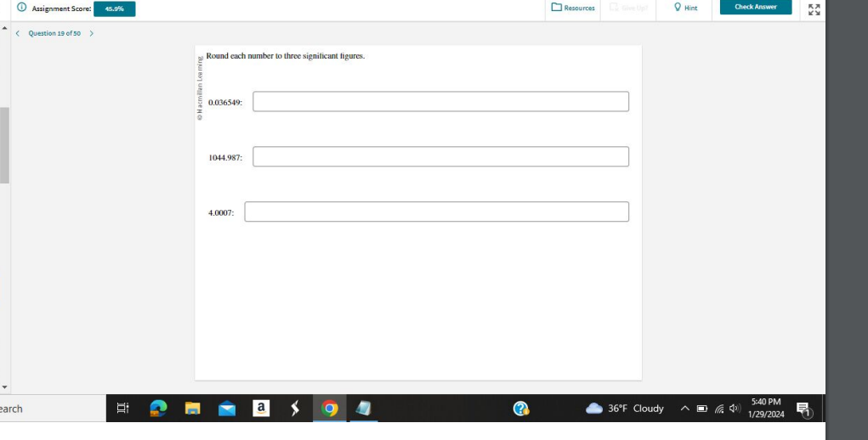Select the answer field for 4.0007
This screenshot has width=868, height=440.
[437, 212]
